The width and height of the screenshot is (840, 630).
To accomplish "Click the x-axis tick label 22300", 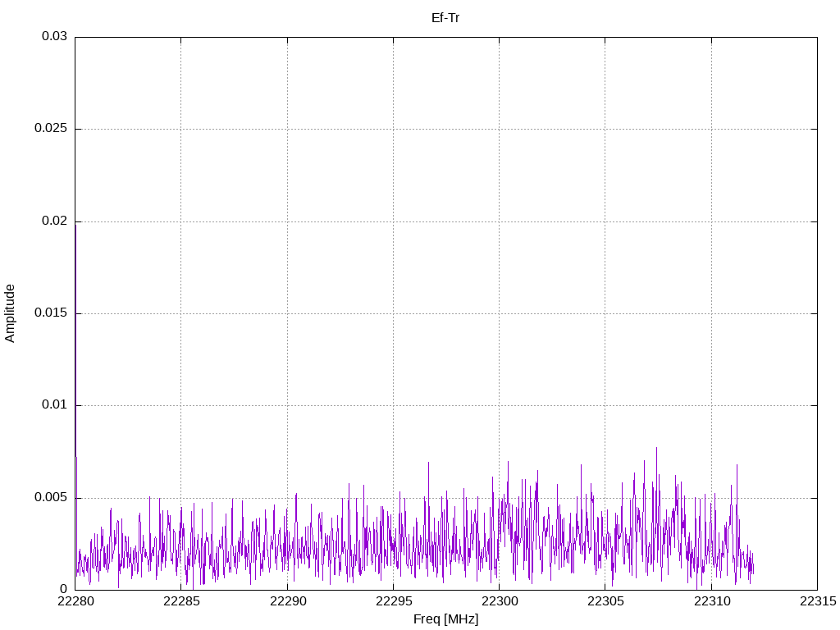I will [x=500, y=601].
